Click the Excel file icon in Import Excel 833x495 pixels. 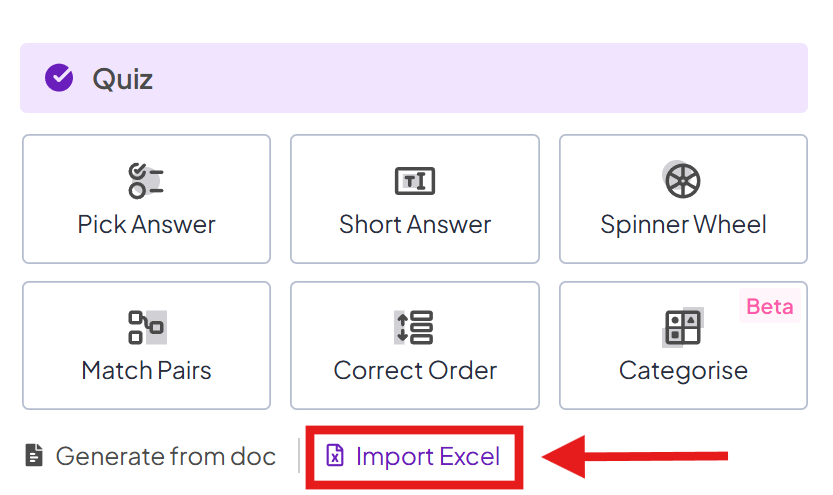[x=335, y=455]
